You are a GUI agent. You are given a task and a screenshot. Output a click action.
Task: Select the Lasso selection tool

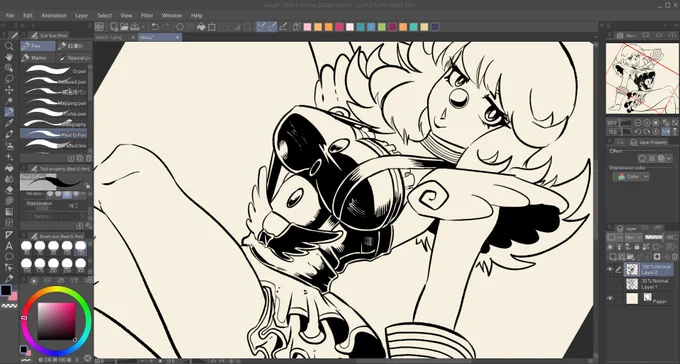(x=9, y=79)
